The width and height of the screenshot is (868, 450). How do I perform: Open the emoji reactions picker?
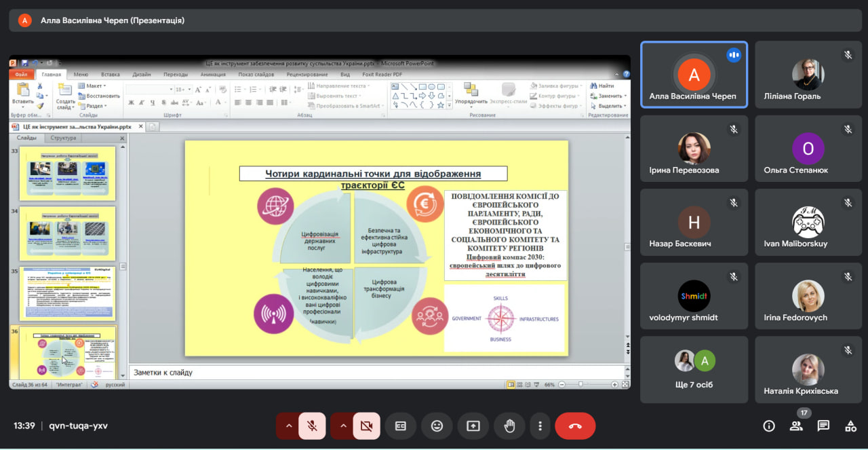437,426
